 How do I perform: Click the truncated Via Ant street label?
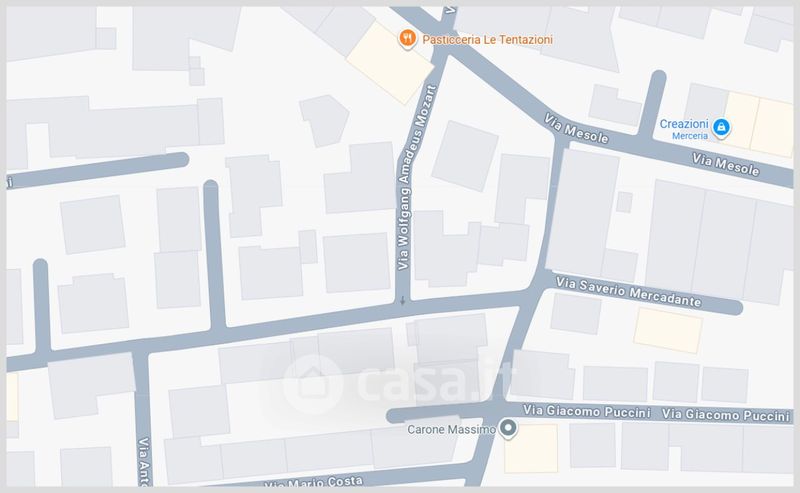tap(145, 461)
